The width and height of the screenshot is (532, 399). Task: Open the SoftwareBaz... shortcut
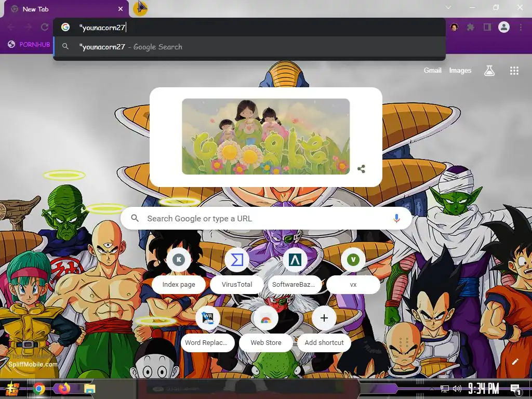click(295, 270)
